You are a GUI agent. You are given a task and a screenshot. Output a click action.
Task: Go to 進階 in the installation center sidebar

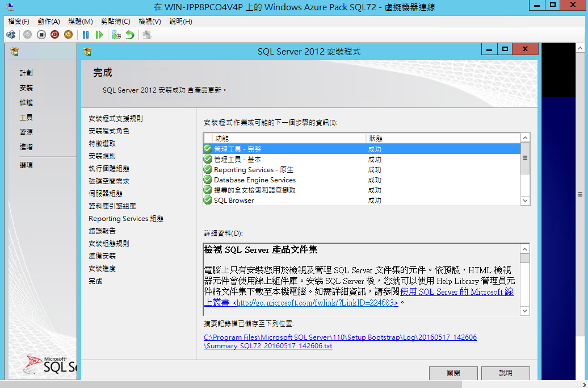26,147
